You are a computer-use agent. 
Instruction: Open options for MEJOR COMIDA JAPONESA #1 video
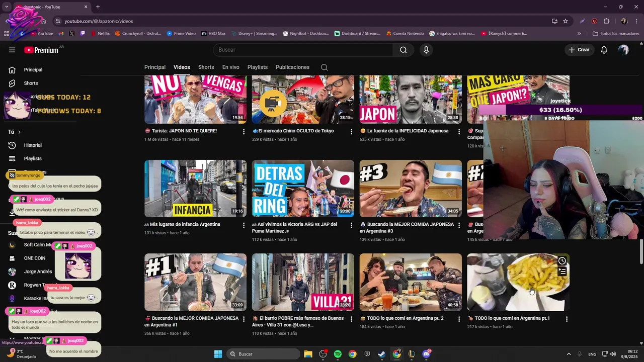pos(244,319)
